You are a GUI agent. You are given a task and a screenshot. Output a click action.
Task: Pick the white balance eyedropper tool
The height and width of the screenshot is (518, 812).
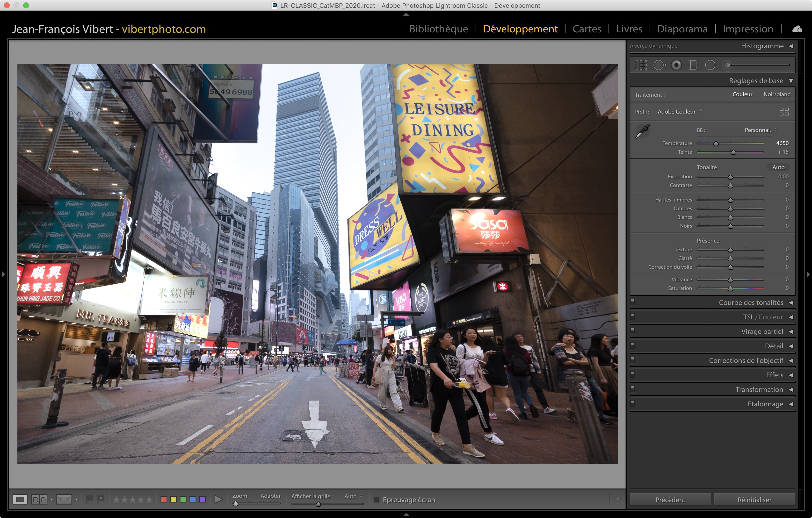click(642, 131)
